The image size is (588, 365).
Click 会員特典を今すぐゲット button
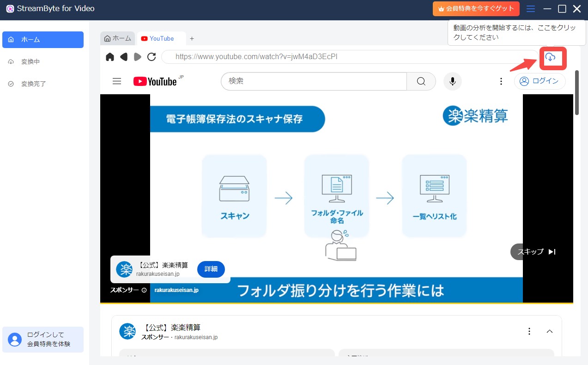coord(476,9)
